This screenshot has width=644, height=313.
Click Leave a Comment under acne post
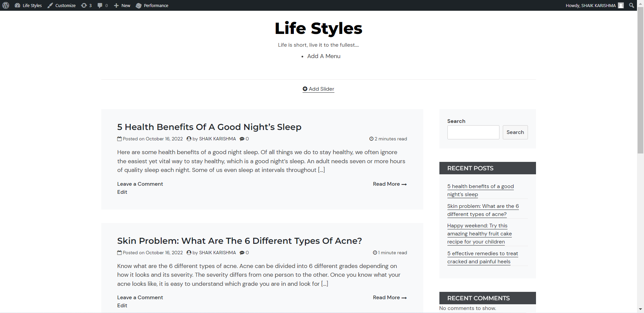[140, 298]
